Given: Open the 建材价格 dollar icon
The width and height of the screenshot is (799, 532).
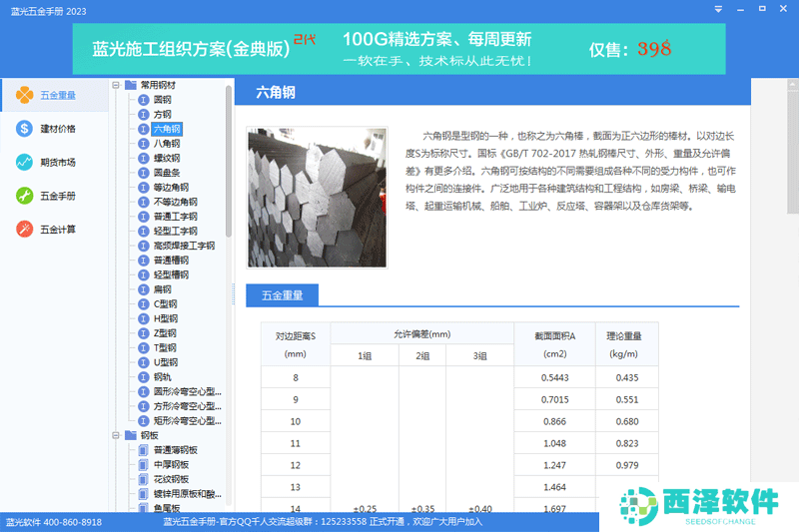Looking at the screenshot, I should click(x=24, y=129).
